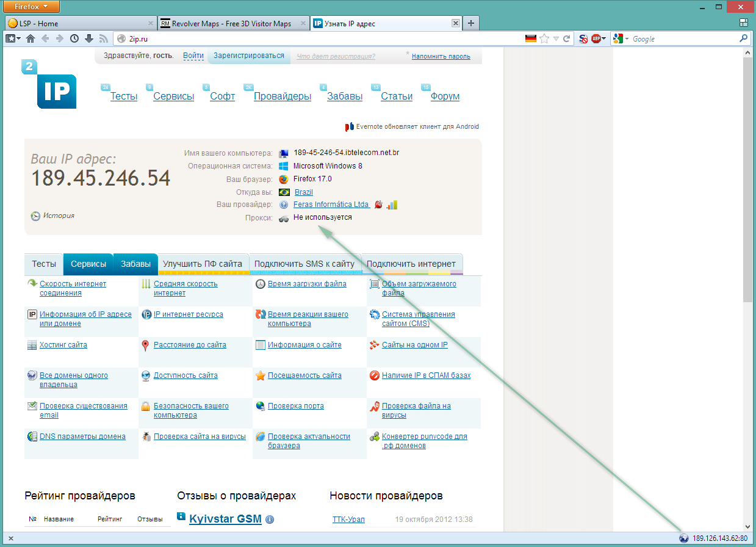Click the Brazil flag icon
The image size is (756, 547).
(x=284, y=192)
